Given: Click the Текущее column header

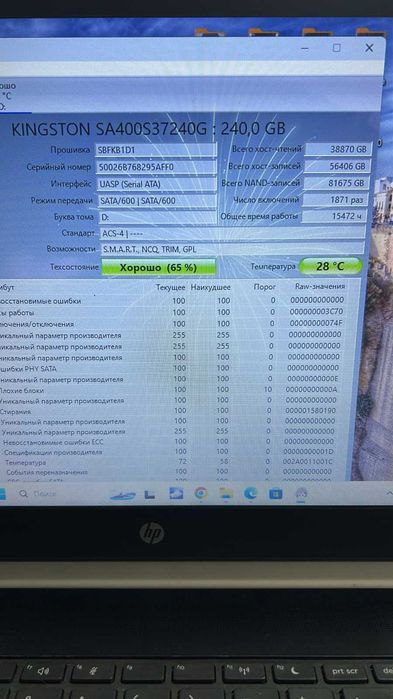Looking at the screenshot, I should (x=171, y=288).
